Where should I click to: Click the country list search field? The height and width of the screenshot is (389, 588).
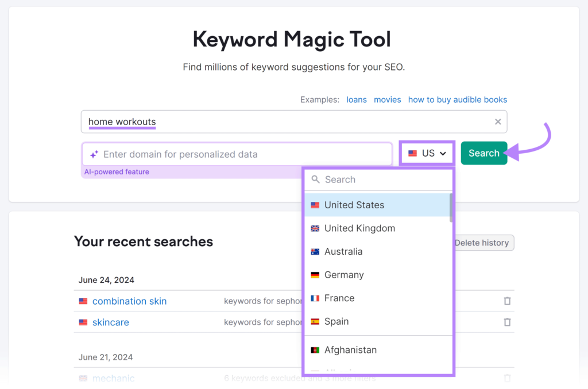point(378,180)
